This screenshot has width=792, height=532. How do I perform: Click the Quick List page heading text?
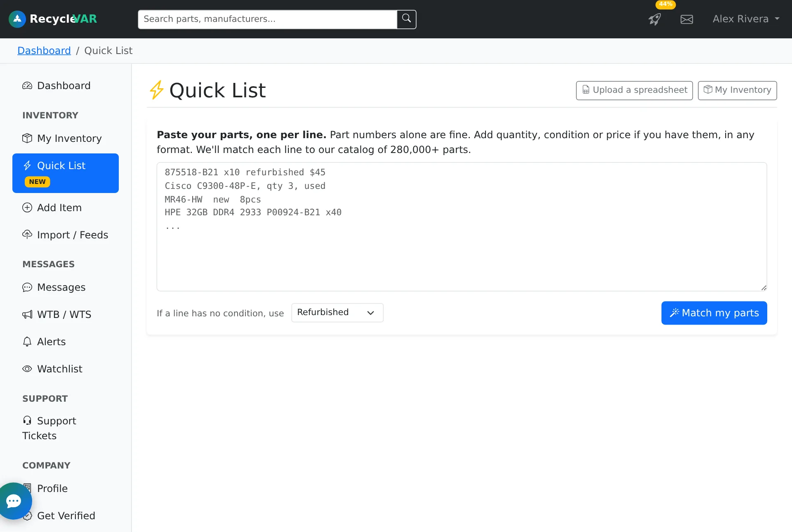click(217, 90)
